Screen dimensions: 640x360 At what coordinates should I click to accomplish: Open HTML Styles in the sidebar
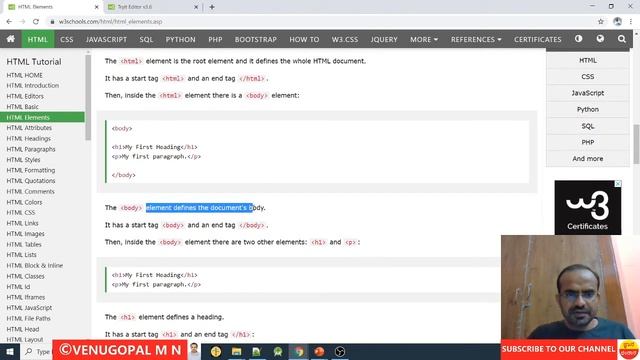click(x=23, y=160)
